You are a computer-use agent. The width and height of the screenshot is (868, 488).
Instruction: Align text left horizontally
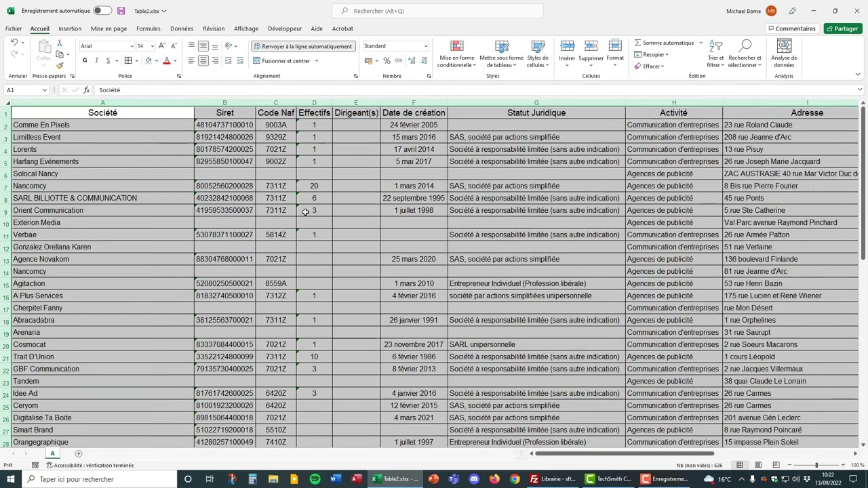[x=192, y=60]
